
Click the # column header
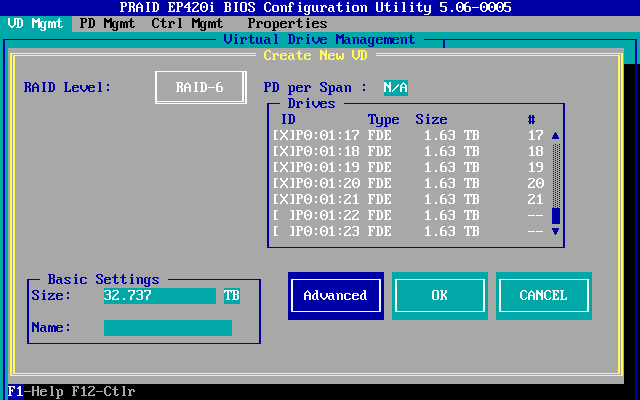[531, 119]
